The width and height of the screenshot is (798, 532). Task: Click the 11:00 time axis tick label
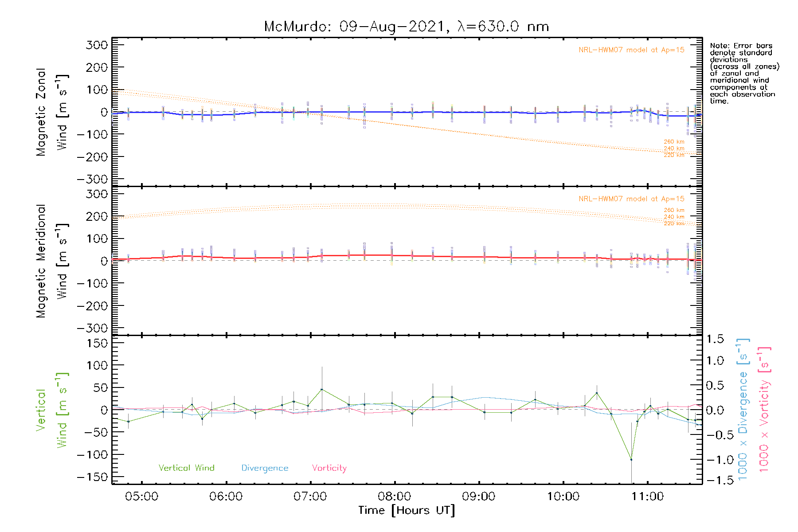[x=647, y=497]
